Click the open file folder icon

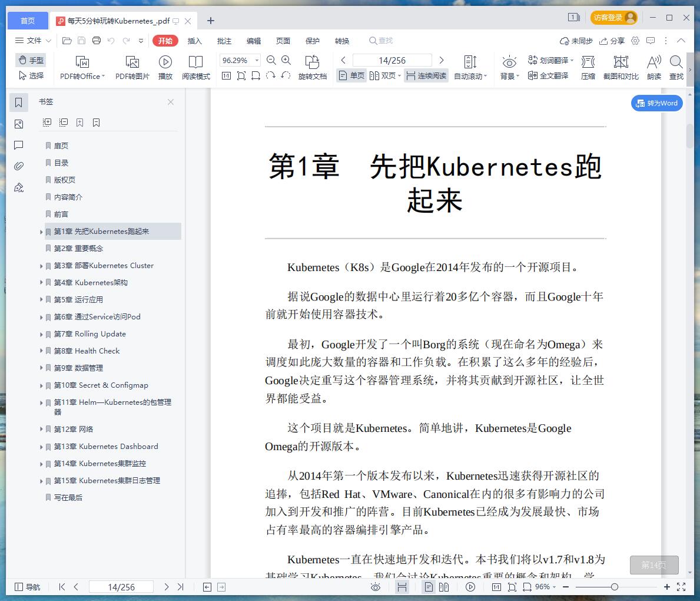(67, 41)
